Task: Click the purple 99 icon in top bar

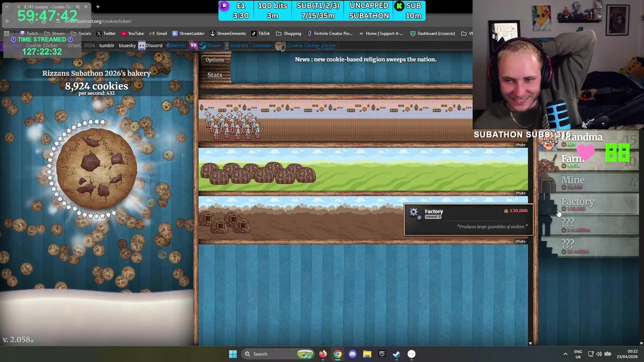Action: (193, 45)
